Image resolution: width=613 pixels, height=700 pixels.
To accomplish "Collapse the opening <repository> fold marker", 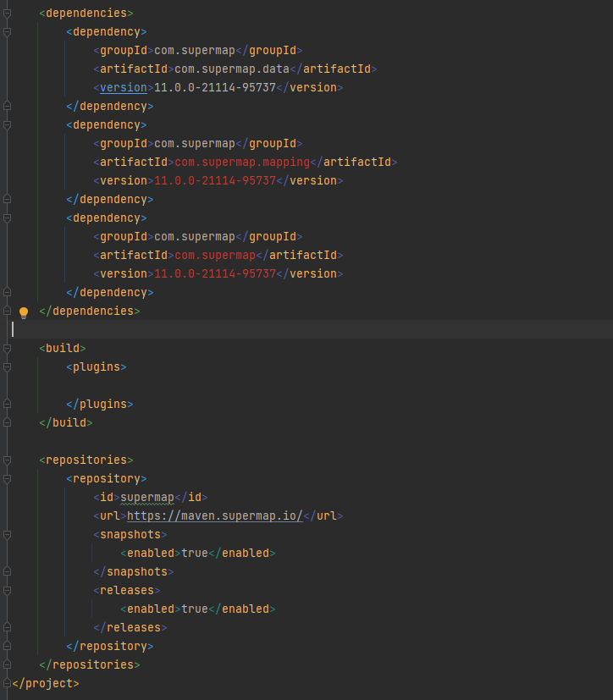I will 7,478.
